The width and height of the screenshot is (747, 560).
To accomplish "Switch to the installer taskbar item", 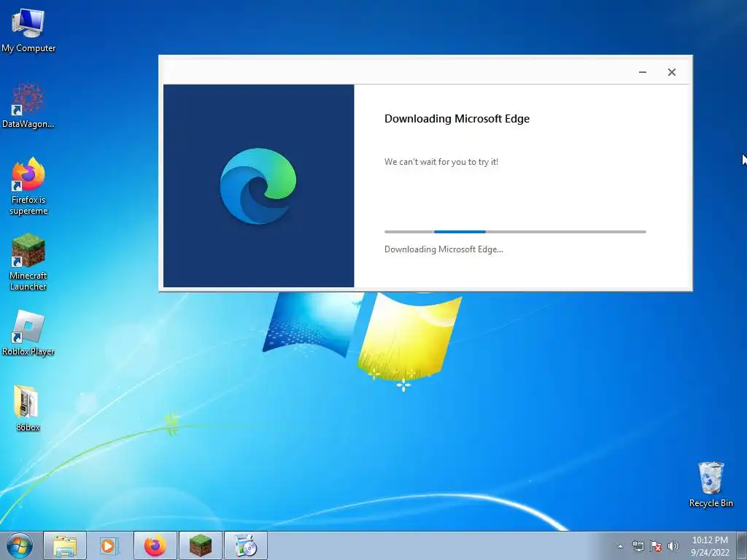I will pos(246,545).
